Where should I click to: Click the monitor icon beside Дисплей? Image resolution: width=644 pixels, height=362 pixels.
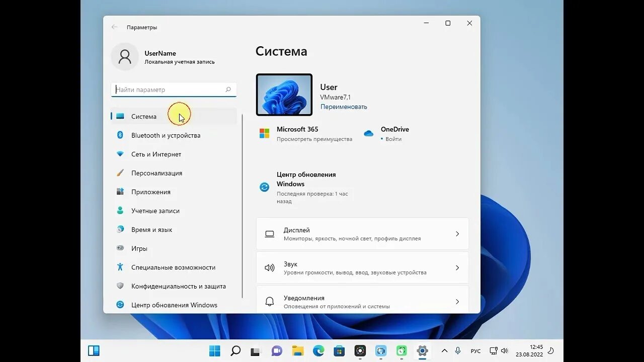pos(270,234)
